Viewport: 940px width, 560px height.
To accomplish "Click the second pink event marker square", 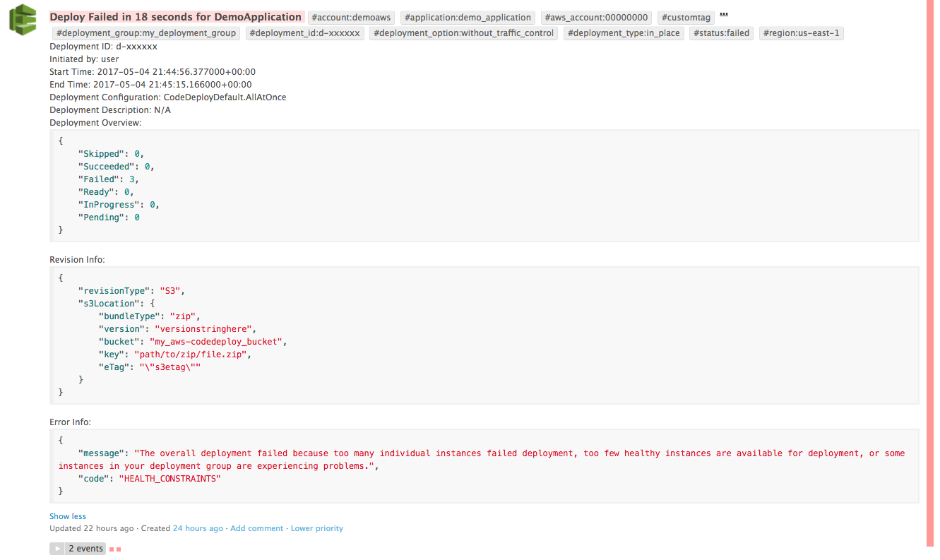I will [x=119, y=548].
